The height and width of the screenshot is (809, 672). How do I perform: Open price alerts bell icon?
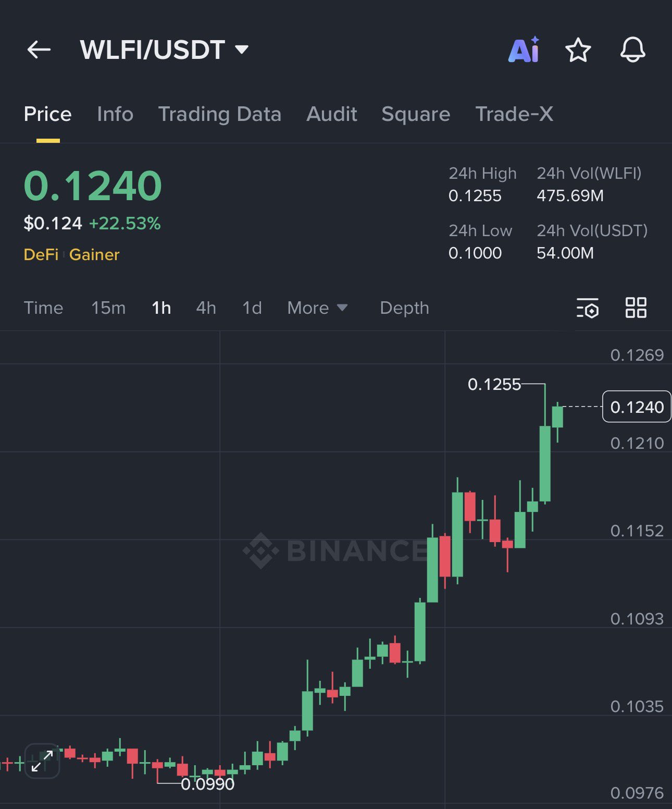632,50
